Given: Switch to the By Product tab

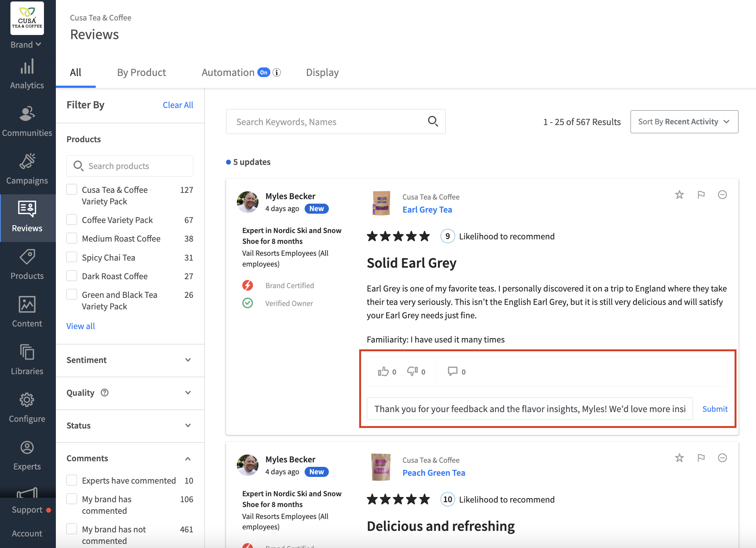Looking at the screenshot, I should coord(142,73).
